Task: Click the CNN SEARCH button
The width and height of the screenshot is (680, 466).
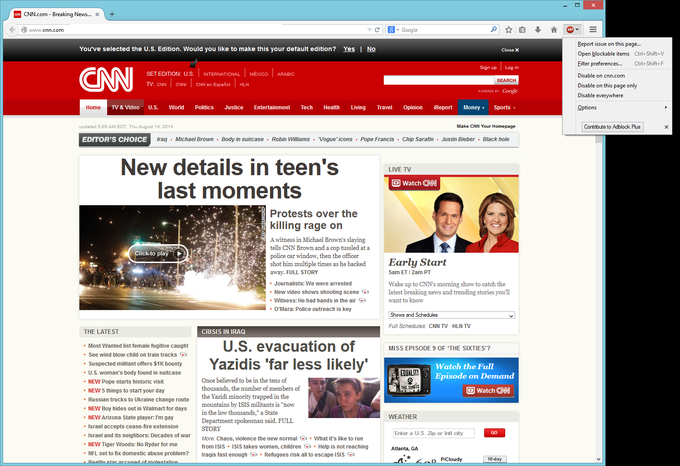Action: (506, 80)
